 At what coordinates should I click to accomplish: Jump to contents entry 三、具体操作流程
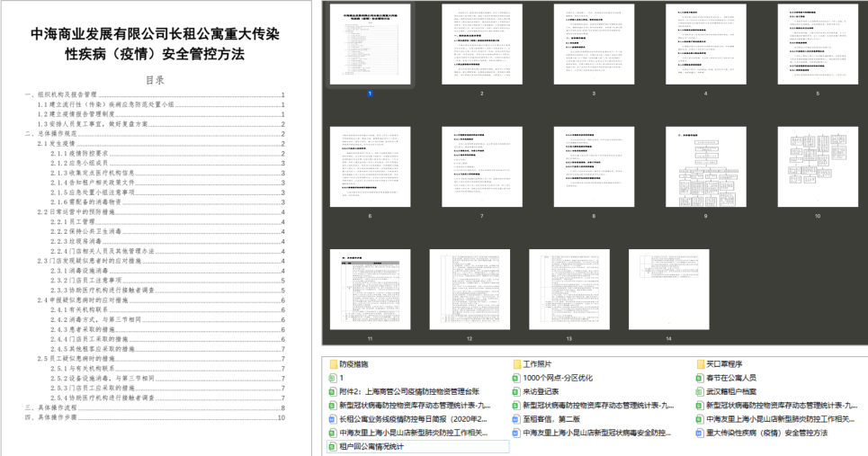point(155,407)
